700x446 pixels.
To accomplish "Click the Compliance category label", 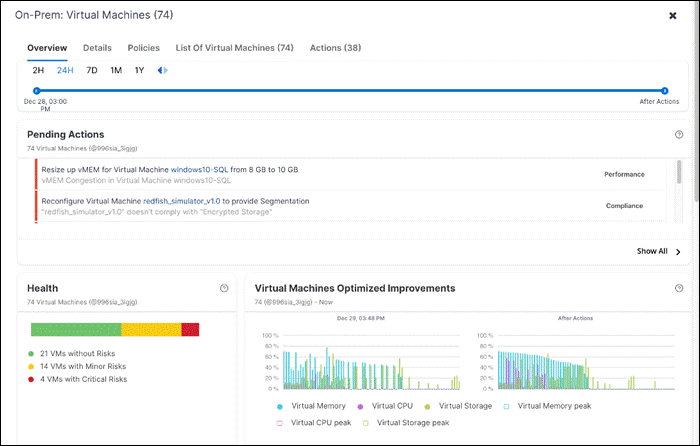I will tap(624, 206).
